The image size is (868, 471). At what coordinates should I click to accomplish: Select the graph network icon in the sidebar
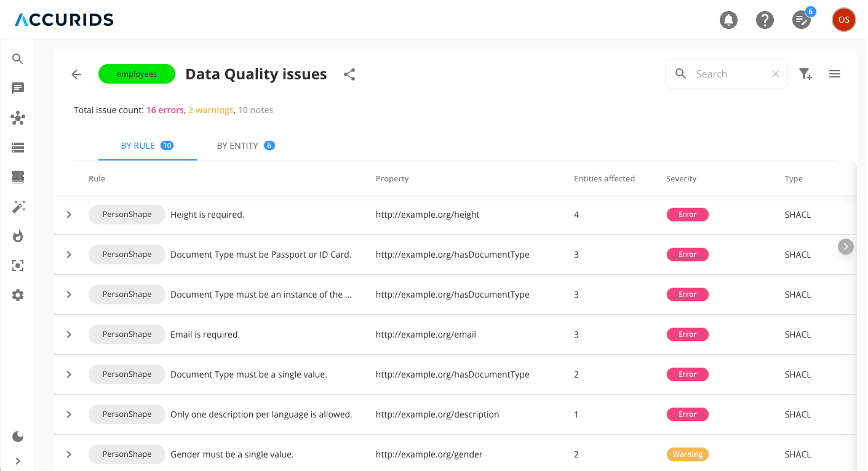click(x=17, y=117)
